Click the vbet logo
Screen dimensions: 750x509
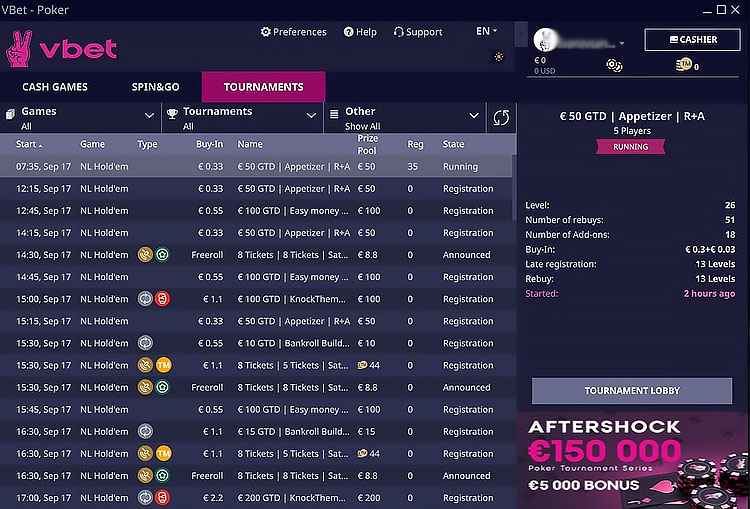pyautogui.click(x=62, y=47)
